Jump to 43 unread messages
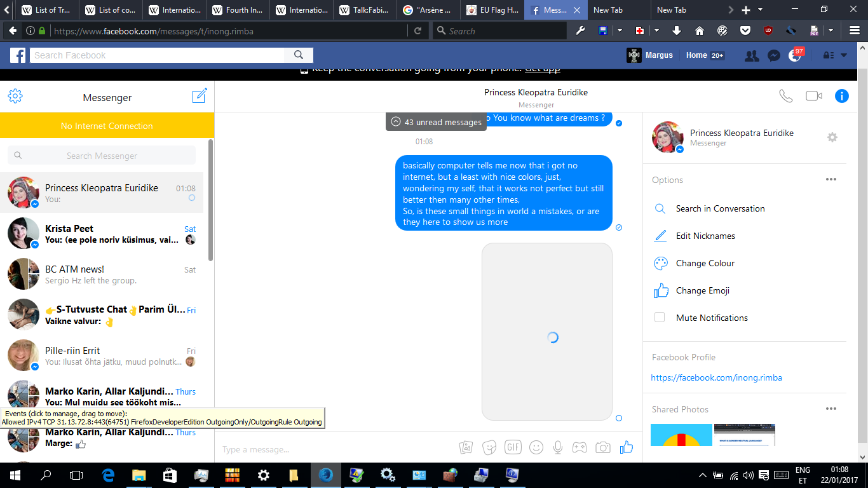Screen dimensions: 868x488 (436, 122)
